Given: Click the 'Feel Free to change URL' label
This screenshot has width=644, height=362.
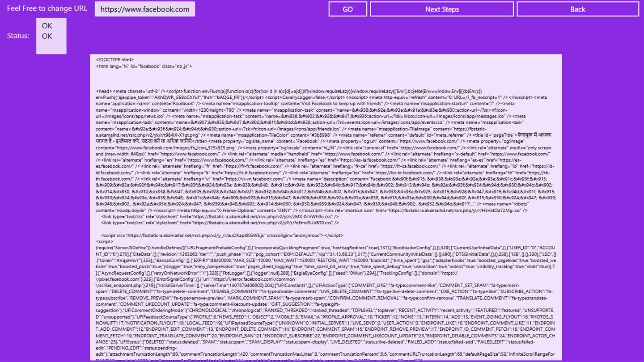Looking at the screenshot, I should click(47, 9).
